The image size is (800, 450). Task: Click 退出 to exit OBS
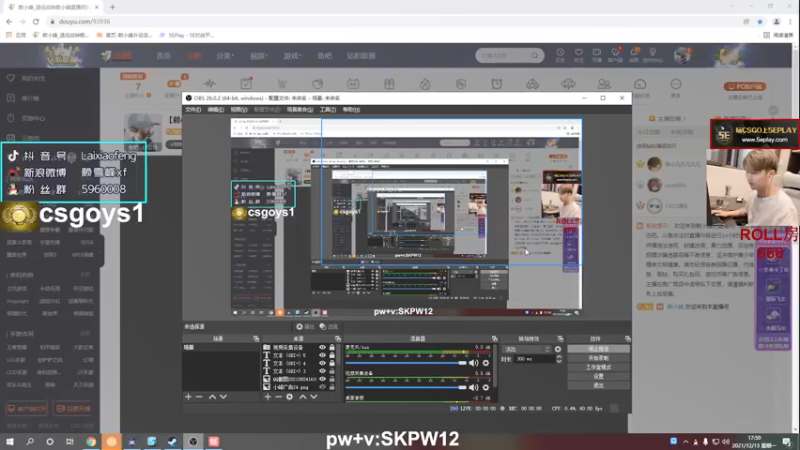598,386
